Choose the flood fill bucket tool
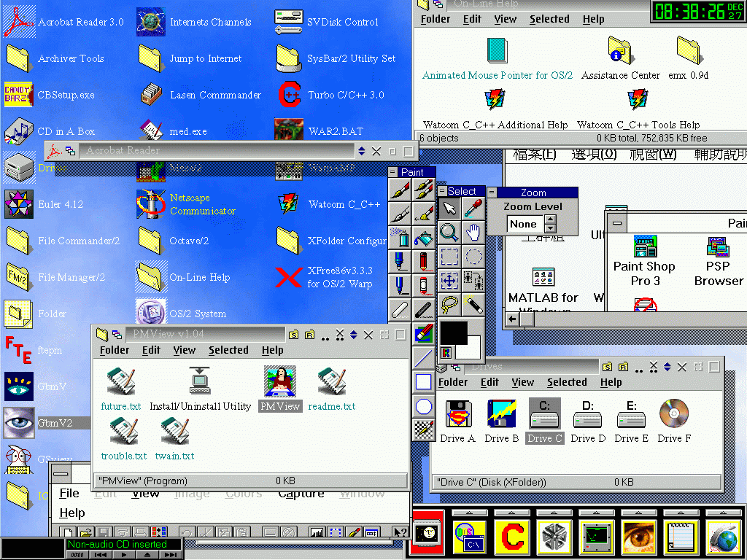 point(423,238)
